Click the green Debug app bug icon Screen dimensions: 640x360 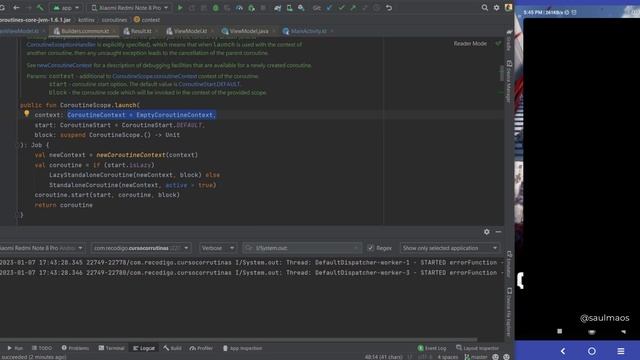coord(216,8)
